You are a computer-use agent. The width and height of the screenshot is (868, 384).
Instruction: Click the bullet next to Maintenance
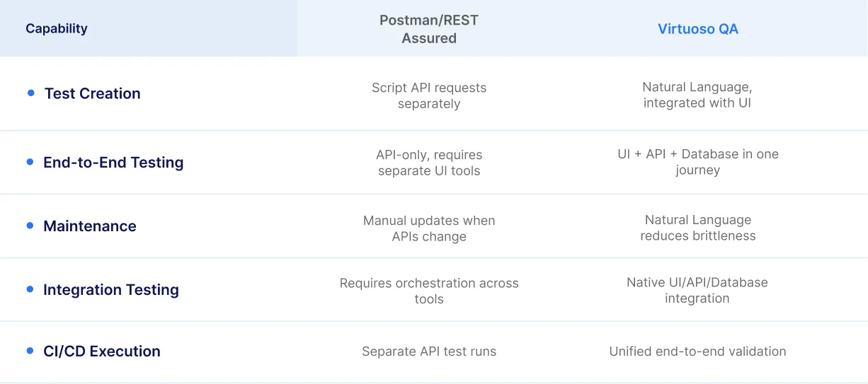click(30, 226)
